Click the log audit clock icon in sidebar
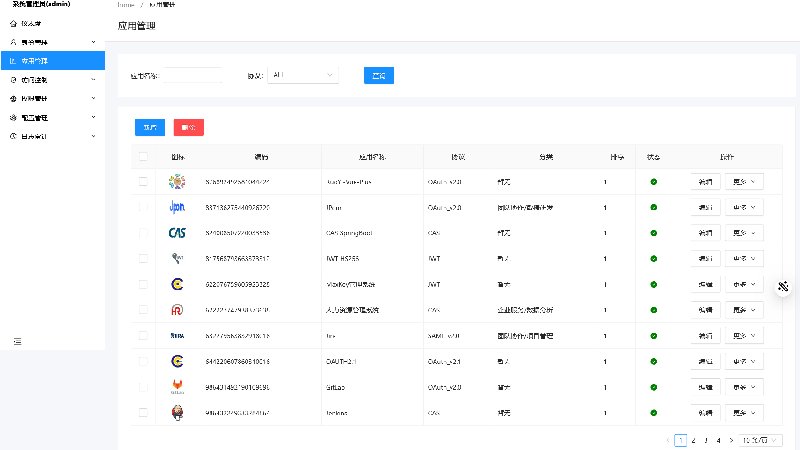Viewport: 800px width, 450px height. pos(13,136)
